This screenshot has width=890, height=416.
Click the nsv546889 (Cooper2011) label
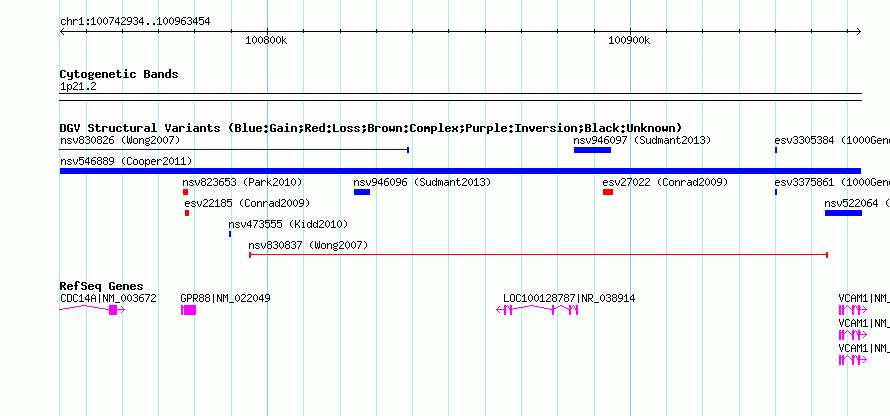click(x=126, y=161)
